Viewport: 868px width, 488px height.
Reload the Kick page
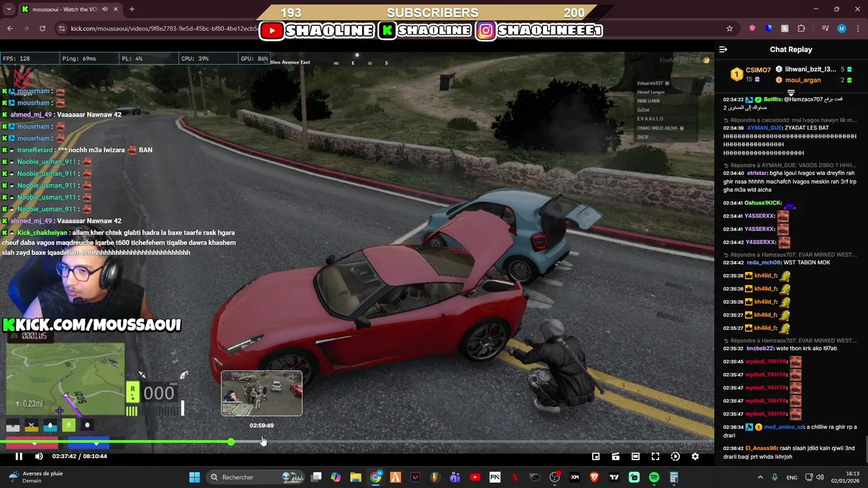tap(42, 28)
